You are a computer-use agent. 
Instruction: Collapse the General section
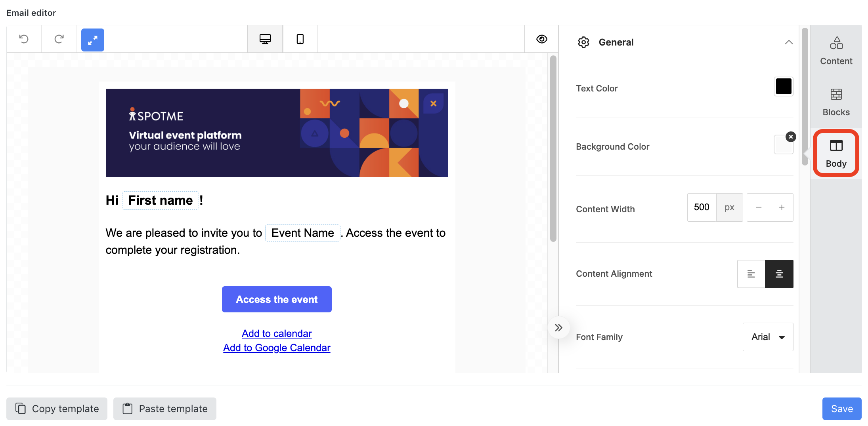pos(788,42)
